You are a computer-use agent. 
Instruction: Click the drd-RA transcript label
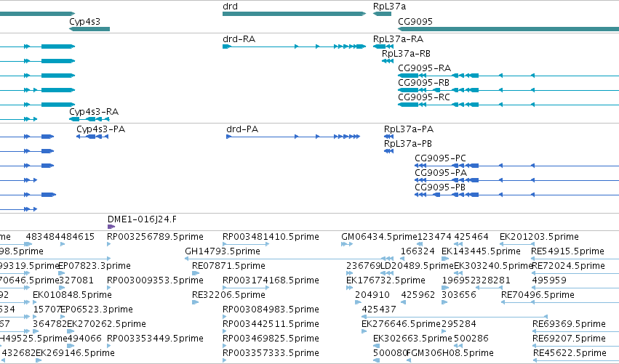(x=239, y=39)
